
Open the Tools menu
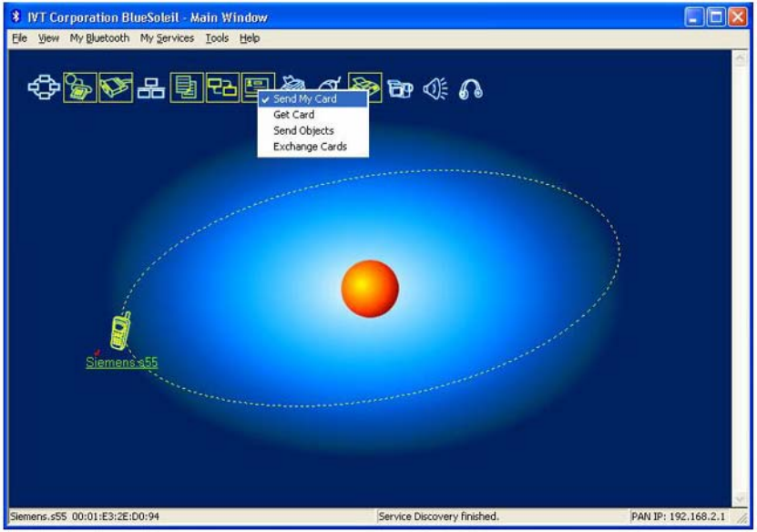(x=217, y=38)
